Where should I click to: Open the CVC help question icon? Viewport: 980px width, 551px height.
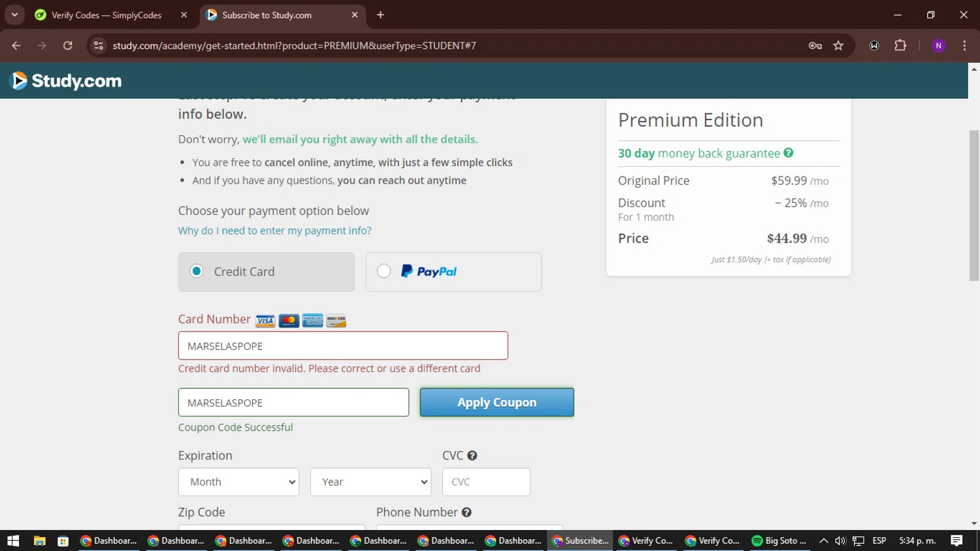(x=472, y=456)
